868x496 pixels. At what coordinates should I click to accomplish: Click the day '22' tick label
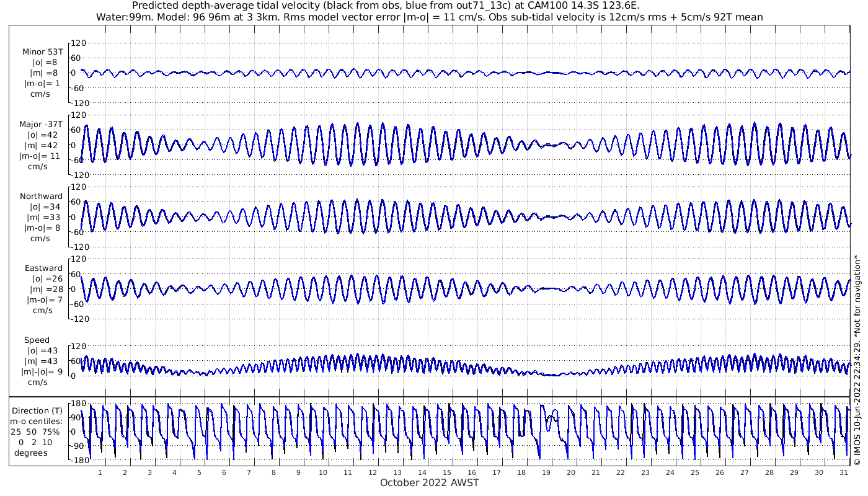pos(621,472)
